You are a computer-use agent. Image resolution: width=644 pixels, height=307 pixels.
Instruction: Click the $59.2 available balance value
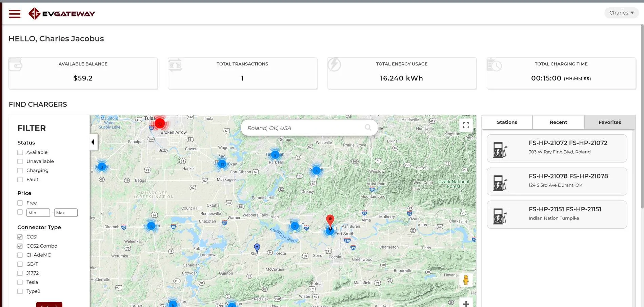click(83, 78)
